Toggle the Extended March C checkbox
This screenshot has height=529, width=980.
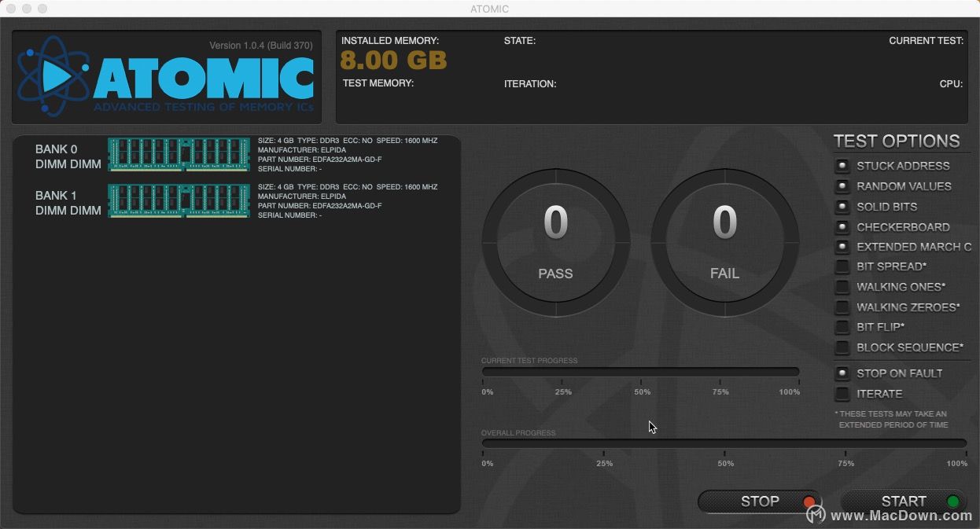tap(842, 247)
